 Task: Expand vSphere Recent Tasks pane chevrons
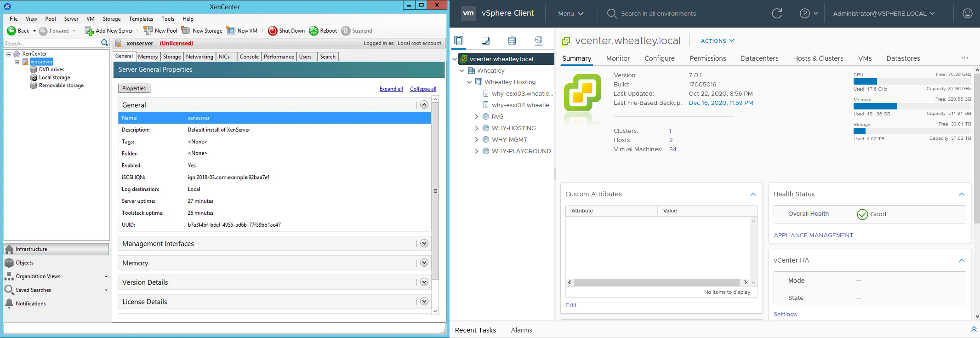(x=974, y=329)
